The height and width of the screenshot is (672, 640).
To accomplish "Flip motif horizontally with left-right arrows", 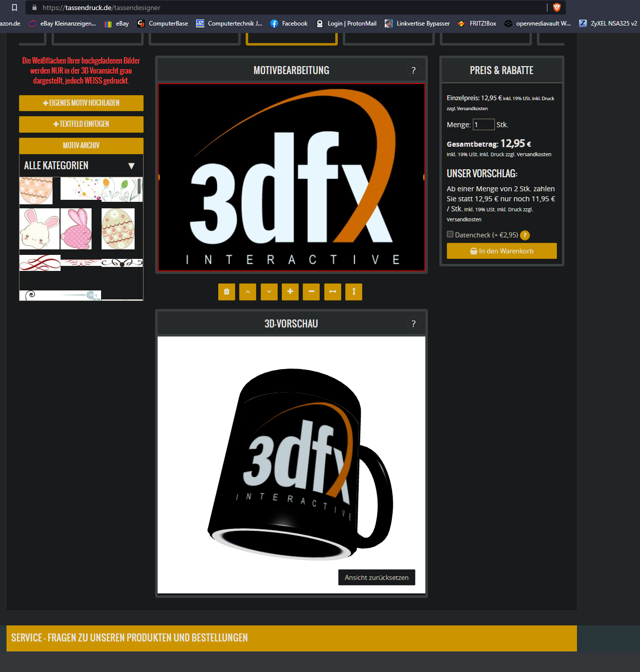I will 333,292.
